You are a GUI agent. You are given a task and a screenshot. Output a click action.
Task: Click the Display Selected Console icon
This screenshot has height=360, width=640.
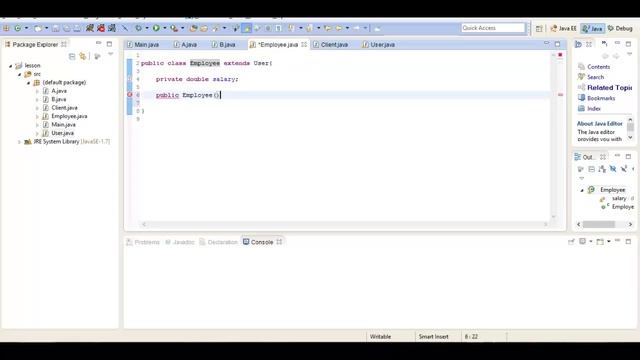[x=583, y=242]
